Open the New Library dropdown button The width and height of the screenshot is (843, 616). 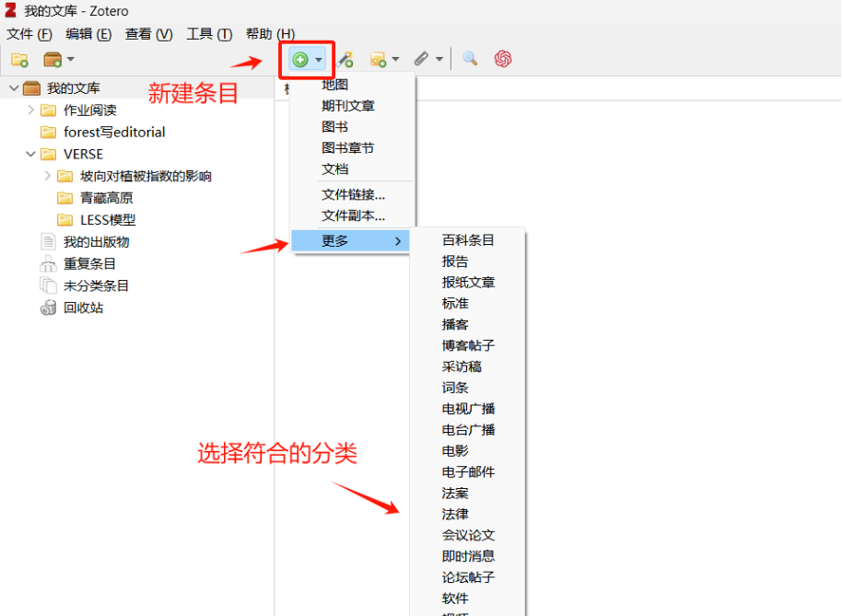click(59, 60)
